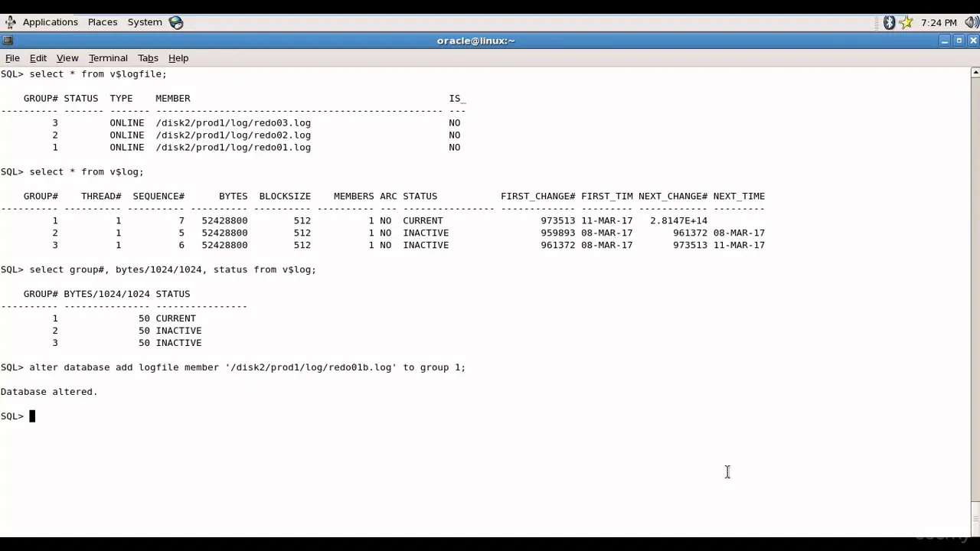The width and height of the screenshot is (980, 551).
Task: Click the BYTES/1024/1024 column header
Action: click(106, 294)
